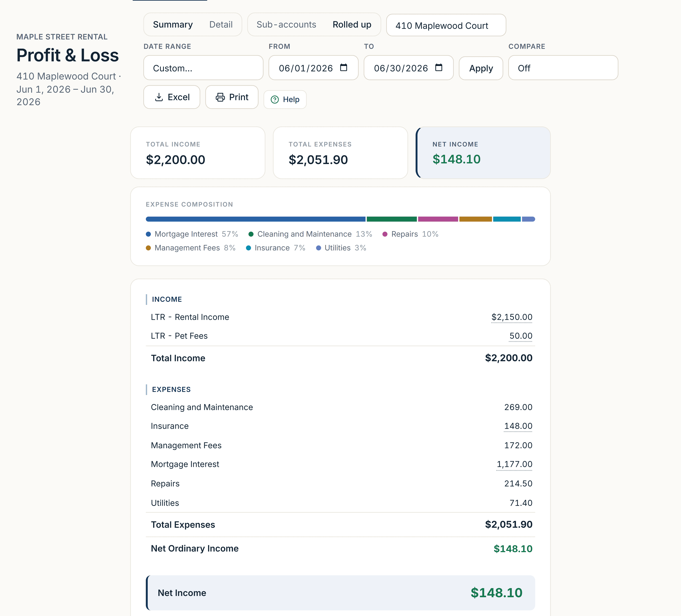Click the INCOME section heading
Viewport: 681px width, 616px height.
(167, 299)
